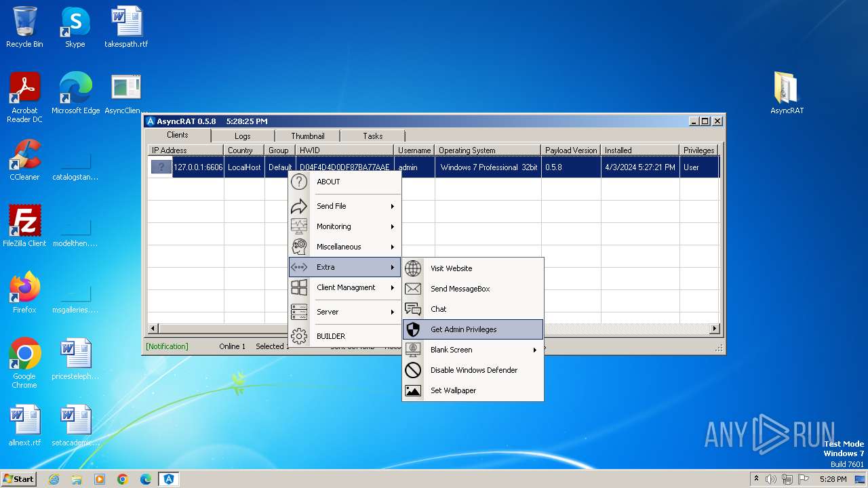Sort by the IP Address column header
This screenshot has width=868, height=488.
tap(186, 150)
